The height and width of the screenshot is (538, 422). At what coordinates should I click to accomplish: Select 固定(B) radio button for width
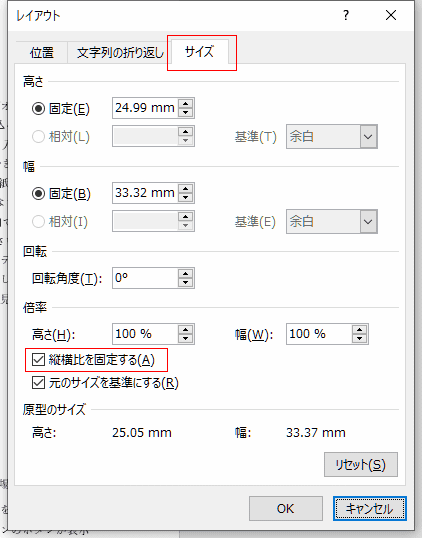click(x=38, y=194)
